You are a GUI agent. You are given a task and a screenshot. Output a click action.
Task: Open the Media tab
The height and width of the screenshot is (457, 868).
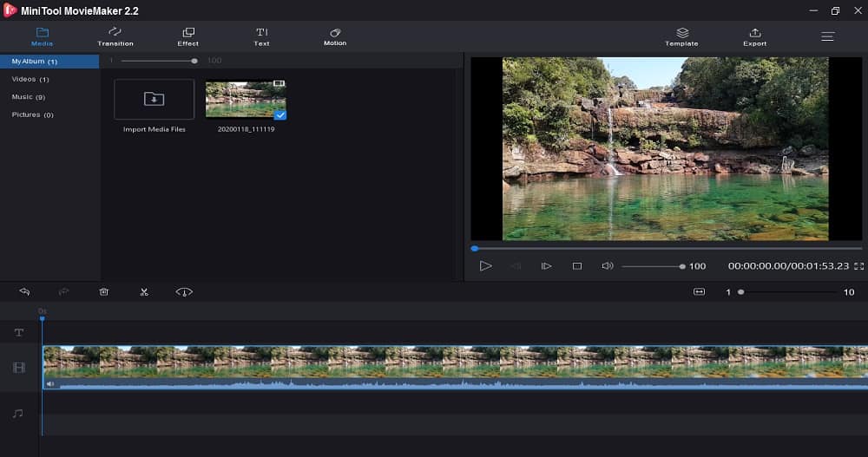42,36
